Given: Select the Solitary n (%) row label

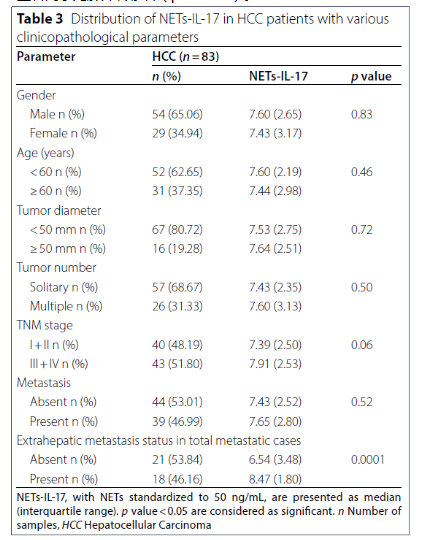Looking at the screenshot, I should pos(64,287).
